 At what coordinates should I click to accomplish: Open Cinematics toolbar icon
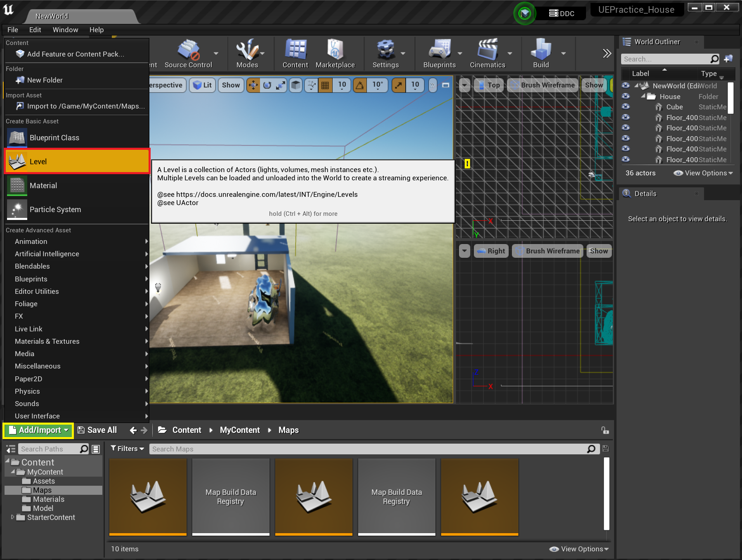tap(487, 54)
